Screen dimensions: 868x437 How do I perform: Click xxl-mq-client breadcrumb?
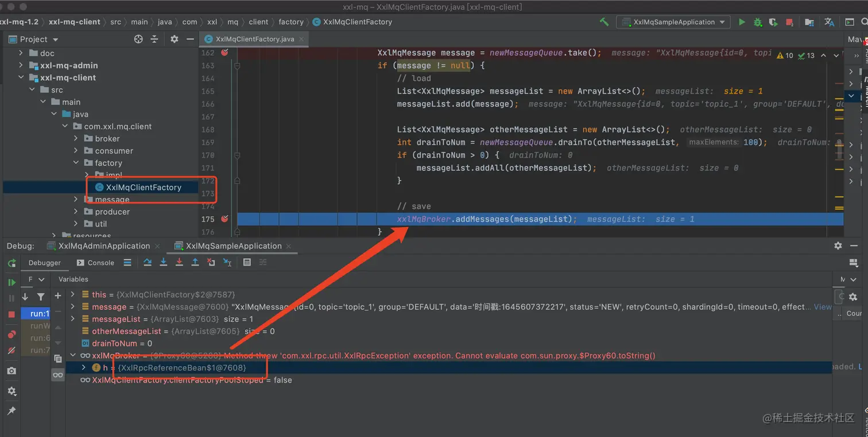75,22
